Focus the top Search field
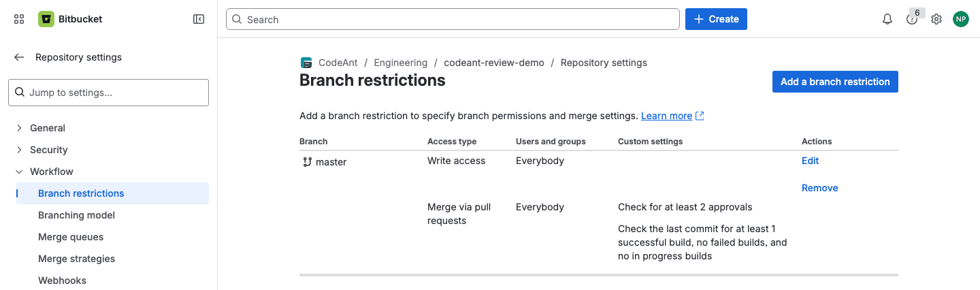The height and width of the screenshot is (290, 980). click(453, 19)
